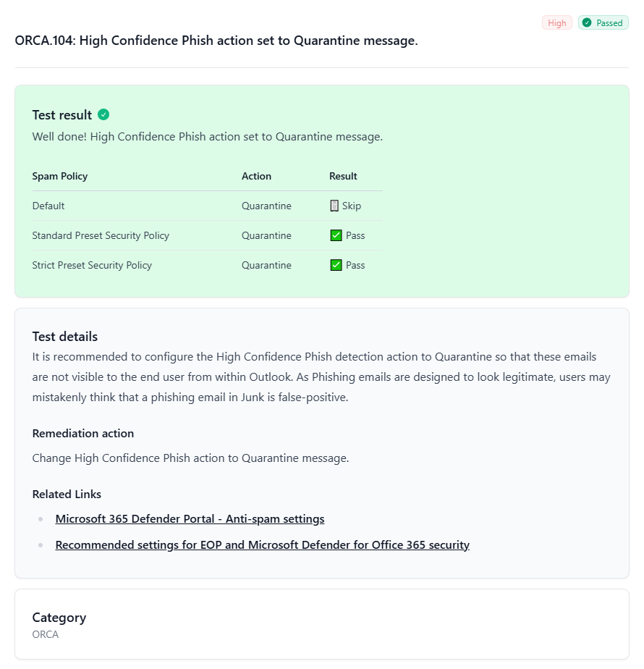Click Quarantine action in Default row
Screen dimensions: 644x669
click(x=266, y=206)
